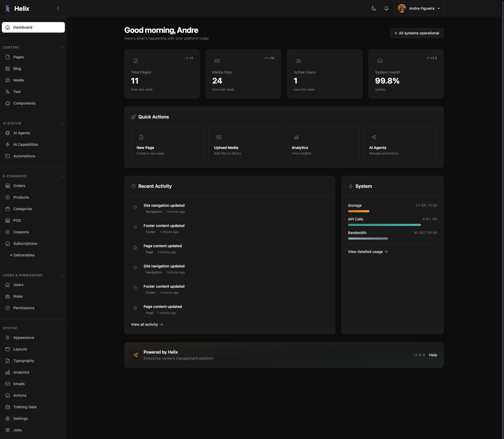The width and height of the screenshot is (504, 439).
Task: Click the AI Capabilities lightning icon
Action: tap(8, 144)
